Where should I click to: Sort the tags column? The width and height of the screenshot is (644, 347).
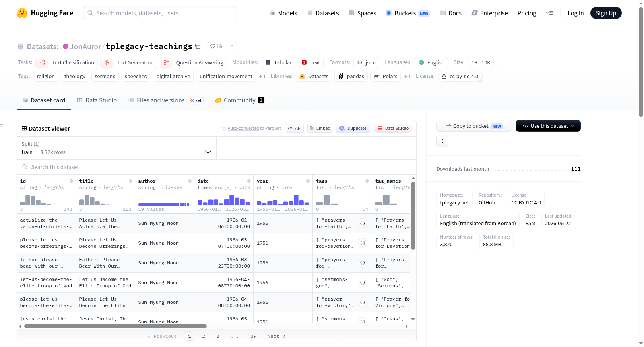point(367,181)
